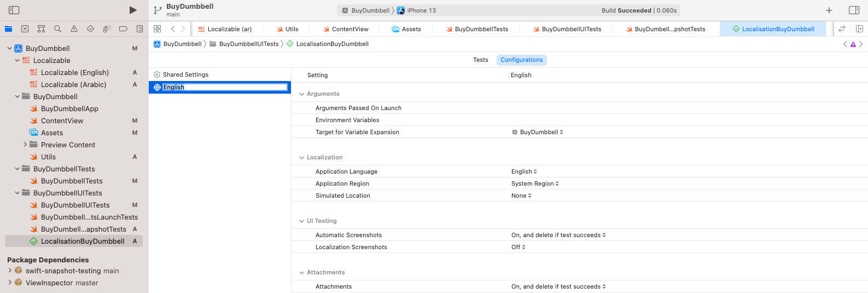Screen dimensions: 868x293
Task: Select the LocalisationBuyDumbbell editor tab
Action: pos(773,29)
